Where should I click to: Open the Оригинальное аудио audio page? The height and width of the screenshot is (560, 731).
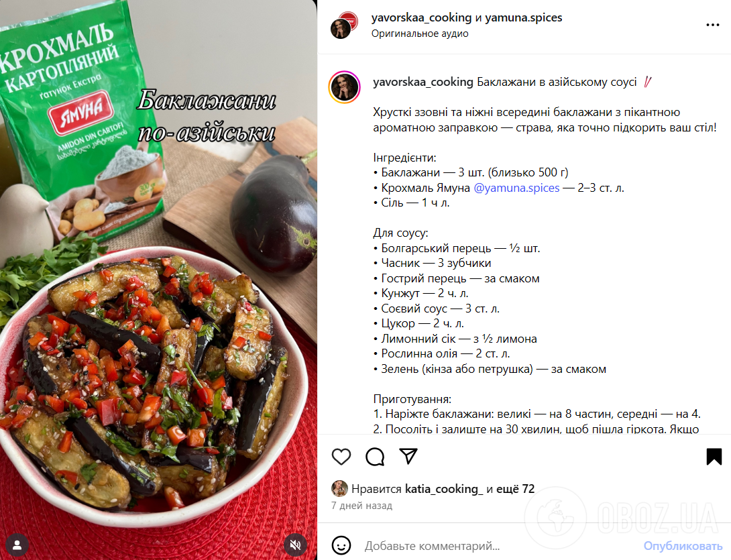420,34
